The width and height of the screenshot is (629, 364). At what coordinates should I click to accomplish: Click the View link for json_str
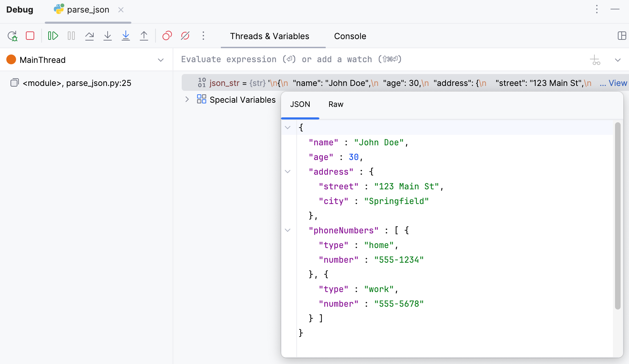click(617, 83)
